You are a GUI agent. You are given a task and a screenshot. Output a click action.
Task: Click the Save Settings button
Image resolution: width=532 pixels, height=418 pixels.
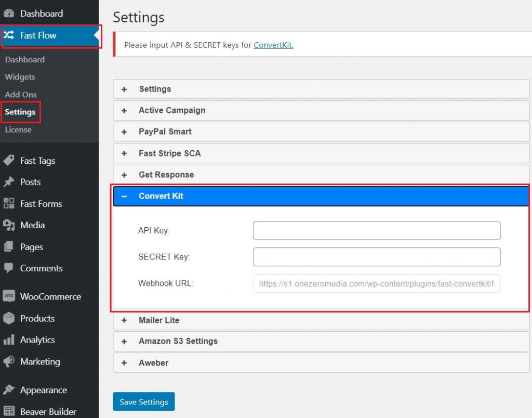point(144,402)
